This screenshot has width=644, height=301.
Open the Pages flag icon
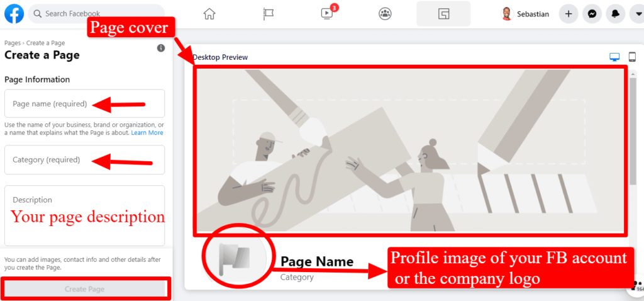(x=269, y=14)
